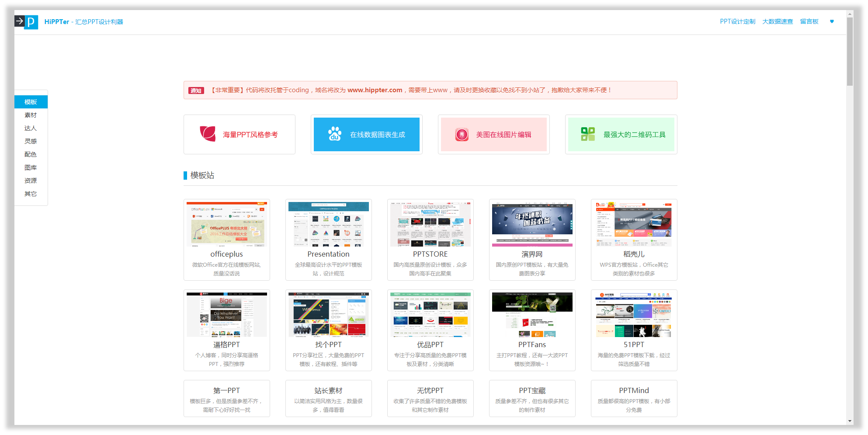Click 大数据速查 in the header

tap(778, 21)
